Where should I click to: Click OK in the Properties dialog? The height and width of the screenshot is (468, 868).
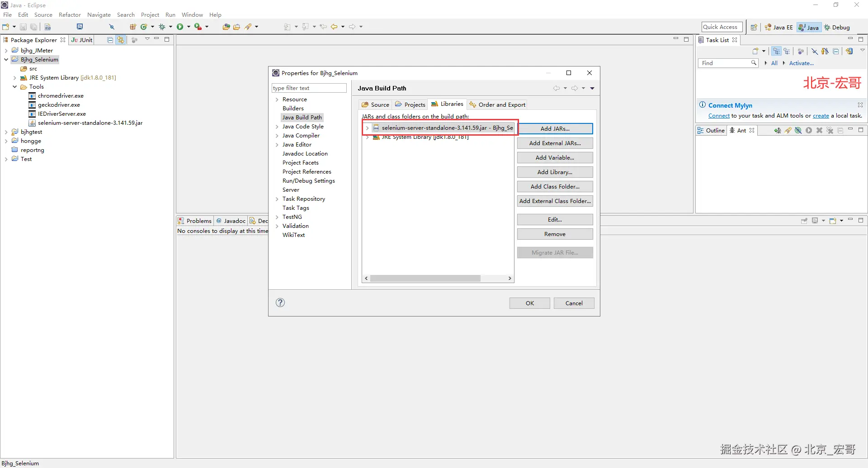[x=530, y=303]
